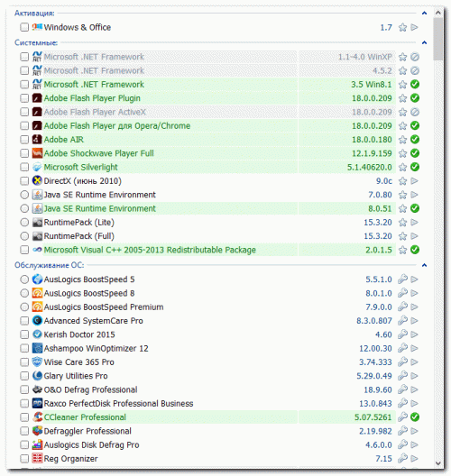Check the Microsoft .NET Framework 3.5 Win8.1 checkbox
The image size is (451, 476).
point(24,85)
